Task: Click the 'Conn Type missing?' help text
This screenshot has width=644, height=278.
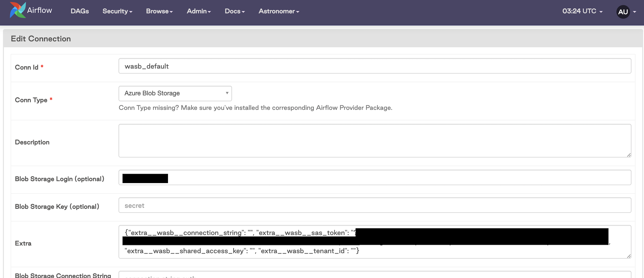Action: tap(255, 108)
